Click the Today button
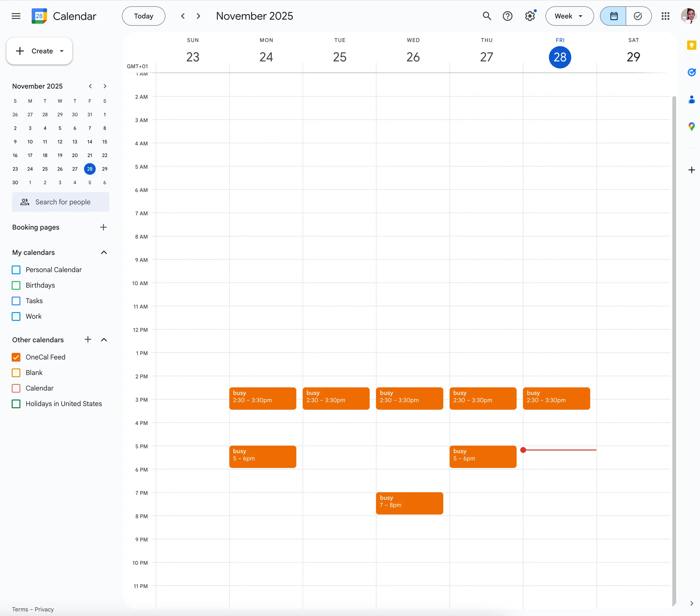700x616 pixels. click(x=144, y=16)
